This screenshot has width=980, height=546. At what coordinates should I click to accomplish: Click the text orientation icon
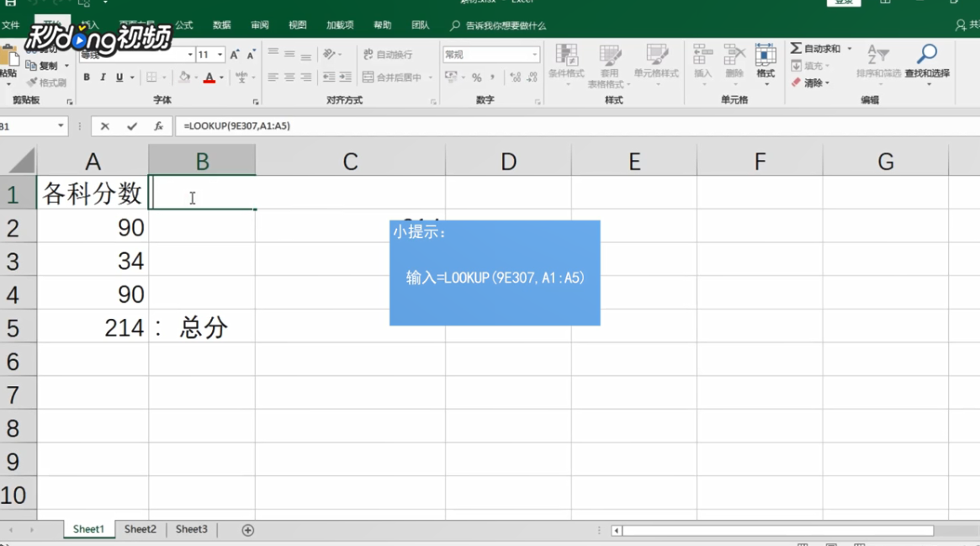pos(330,55)
